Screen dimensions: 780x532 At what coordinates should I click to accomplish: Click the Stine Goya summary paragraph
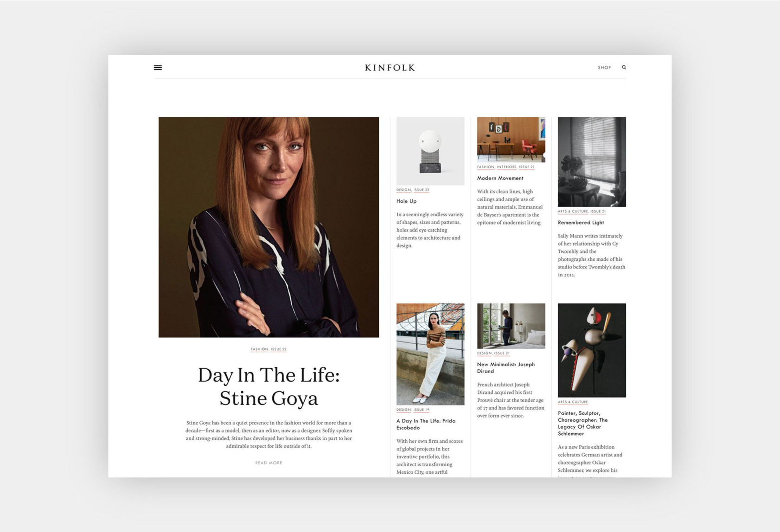[x=269, y=435]
